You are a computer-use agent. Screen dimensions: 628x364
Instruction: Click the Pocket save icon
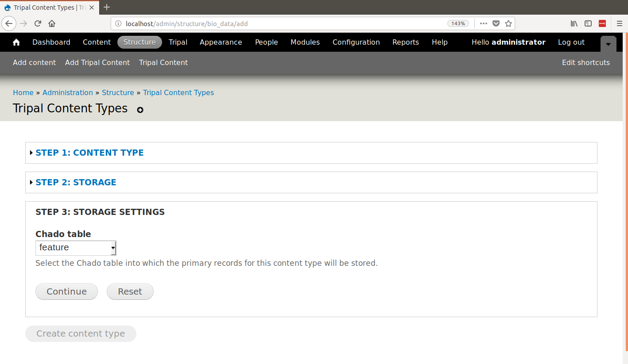tap(496, 23)
